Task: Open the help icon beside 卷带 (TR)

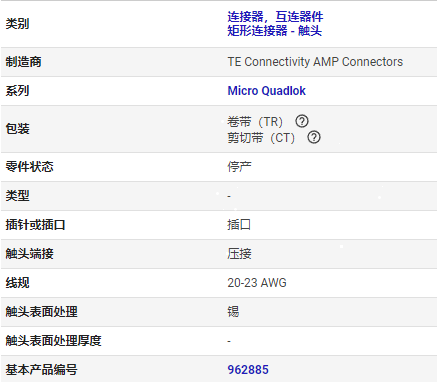Action: click(302, 121)
